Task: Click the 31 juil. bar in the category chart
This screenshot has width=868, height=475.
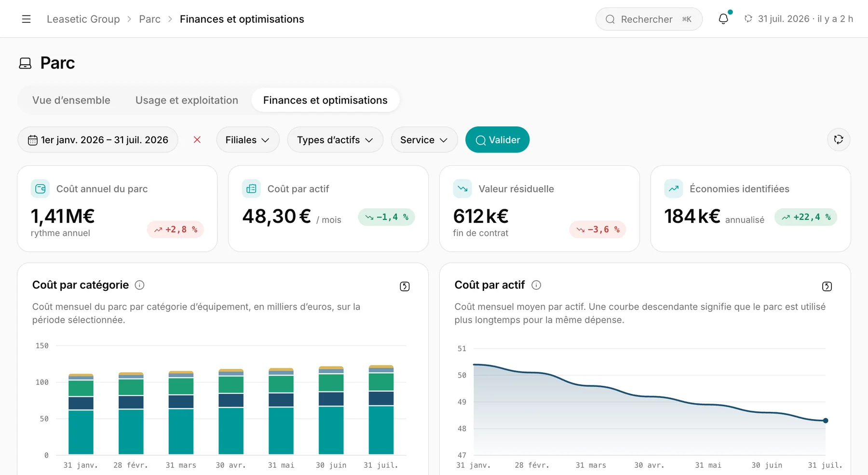Action: pyautogui.click(x=381, y=410)
